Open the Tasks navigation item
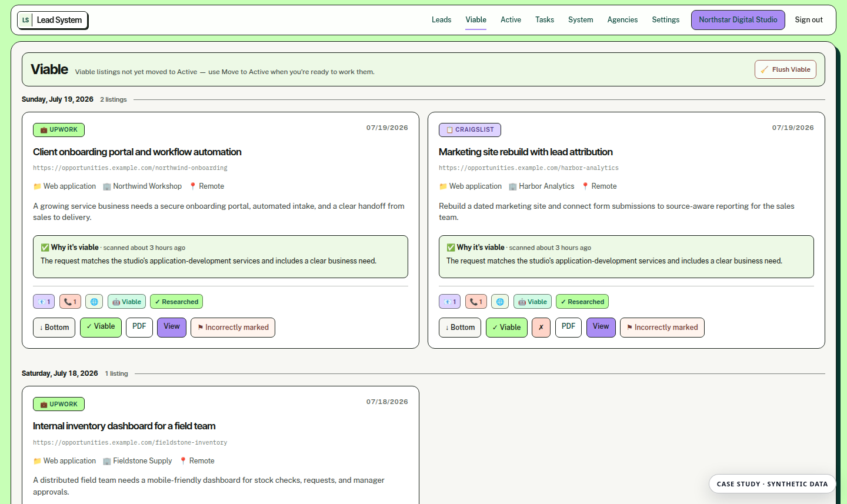 pyautogui.click(x=545, y=19)
